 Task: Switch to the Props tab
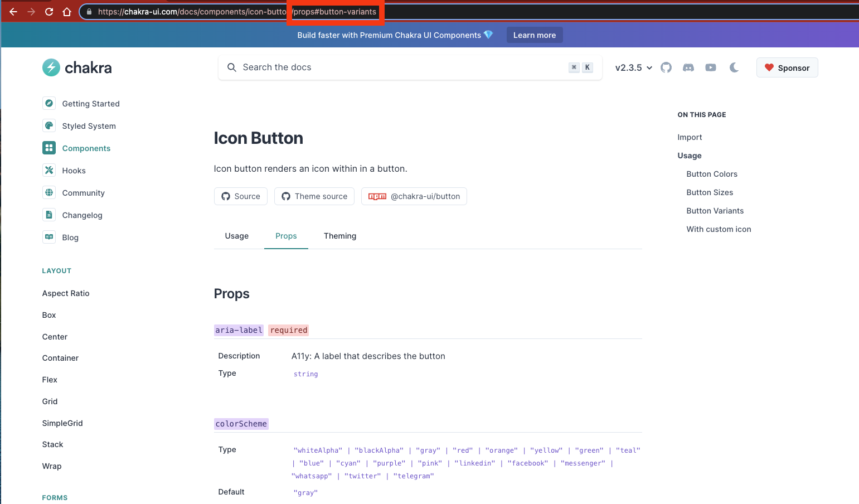pyautogui.click(x=286, y=236)
